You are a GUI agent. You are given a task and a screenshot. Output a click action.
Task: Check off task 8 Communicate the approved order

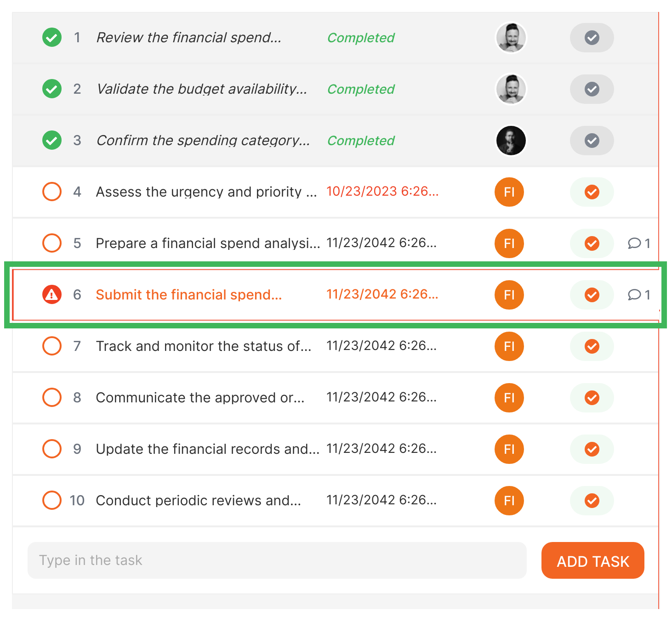592,398
